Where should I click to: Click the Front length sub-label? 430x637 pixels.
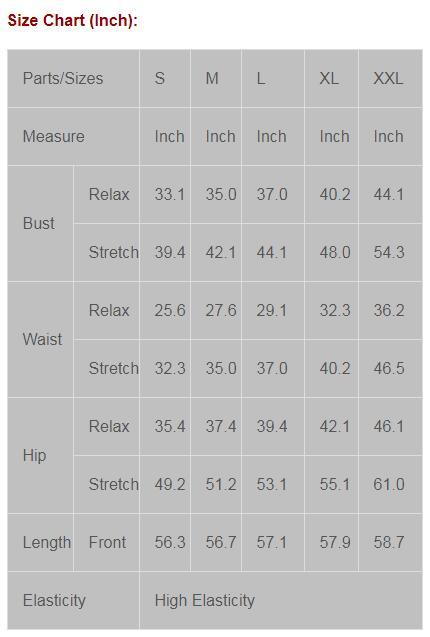point(107,542)
